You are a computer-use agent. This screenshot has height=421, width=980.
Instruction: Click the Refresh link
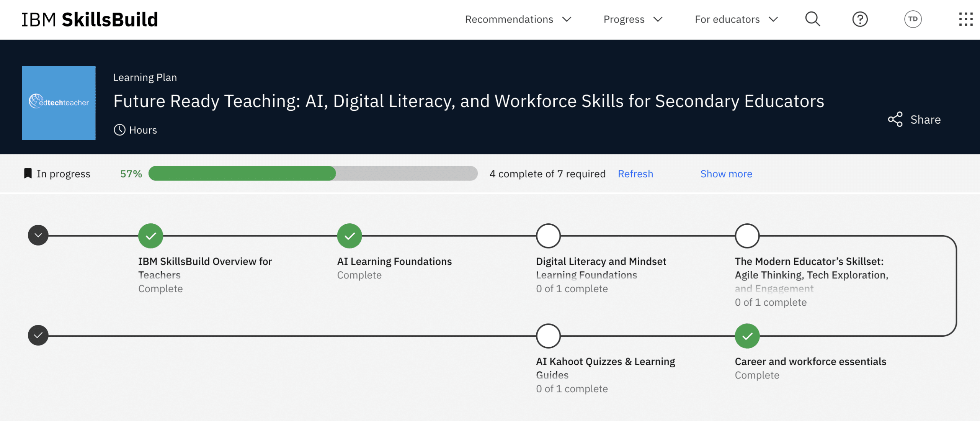coord(635,174)
